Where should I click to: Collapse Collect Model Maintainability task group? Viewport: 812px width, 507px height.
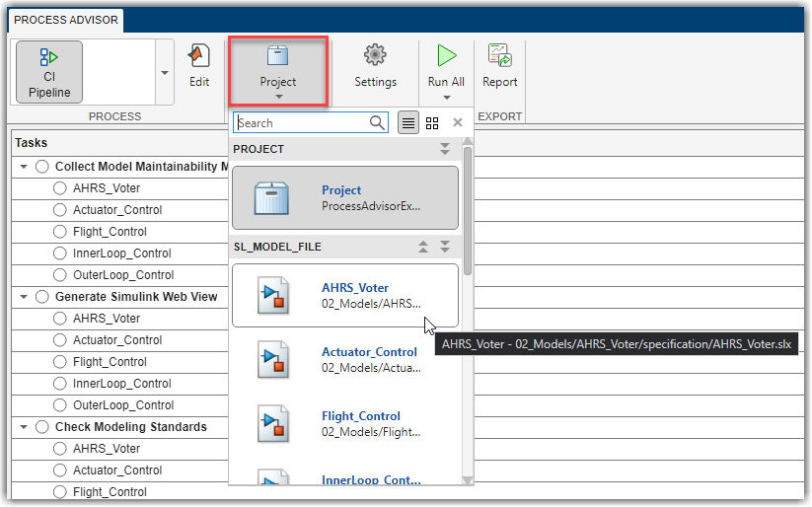pos(24,167)
